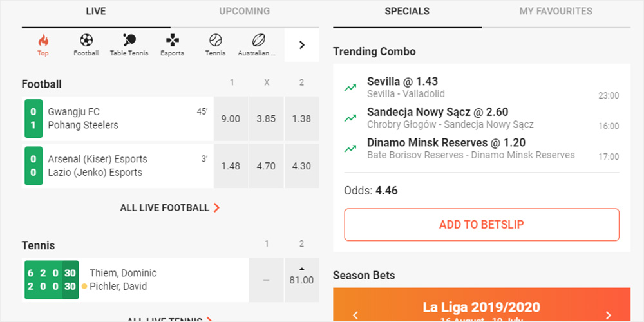This screenshot has width=644, height=322.
Task: Choose the Table Tennis paddle icon
Action: click(129, 40)
